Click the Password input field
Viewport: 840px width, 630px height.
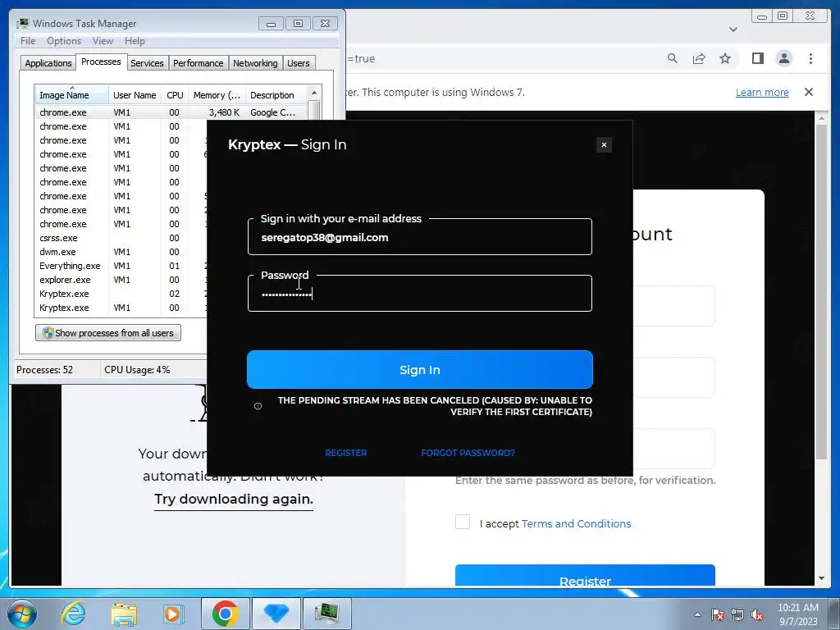[420, 294]
